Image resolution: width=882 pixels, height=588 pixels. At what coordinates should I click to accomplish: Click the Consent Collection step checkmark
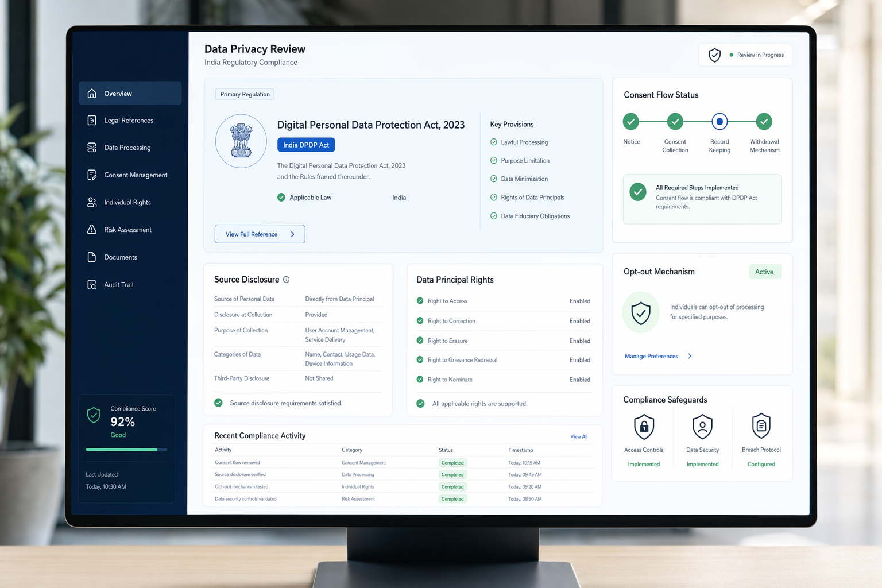click(675, 122)
